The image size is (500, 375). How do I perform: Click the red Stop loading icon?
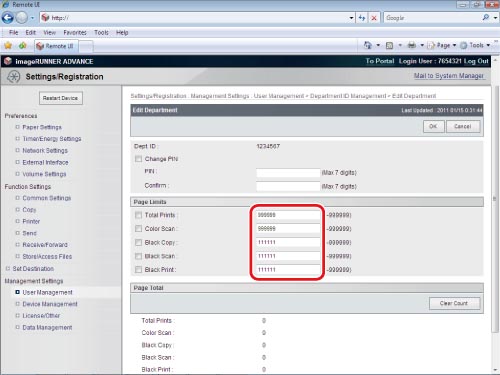click(x=374, y=18)
